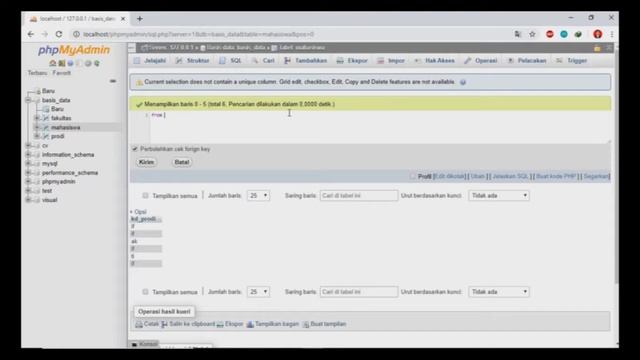Click the Jelaskan SQL link
The height and width of the screenshot is (360, 640).
[x=510, y=176]
